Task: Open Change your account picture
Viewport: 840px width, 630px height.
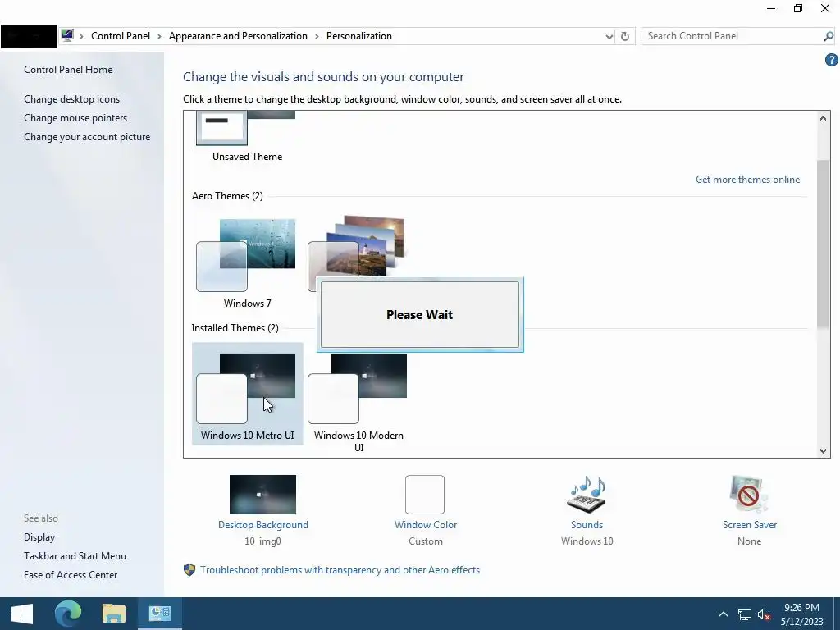Action: click(x=87, y=137)
